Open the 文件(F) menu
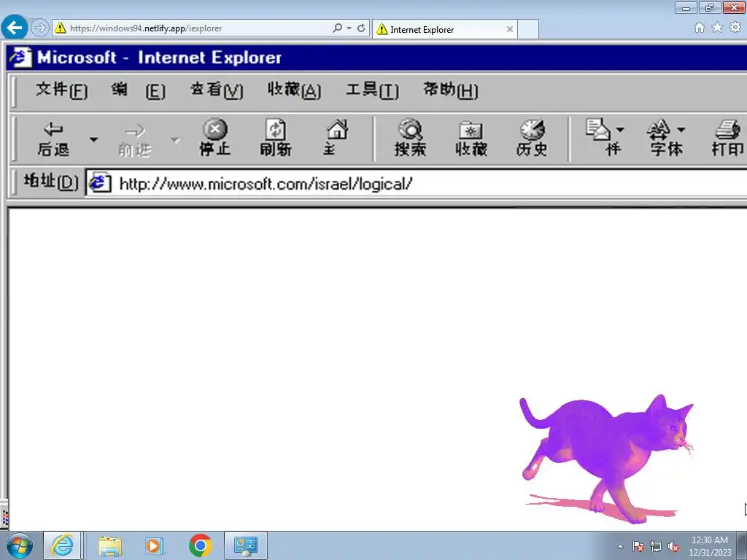Screen dimensions: 747x560 point(61,90)
